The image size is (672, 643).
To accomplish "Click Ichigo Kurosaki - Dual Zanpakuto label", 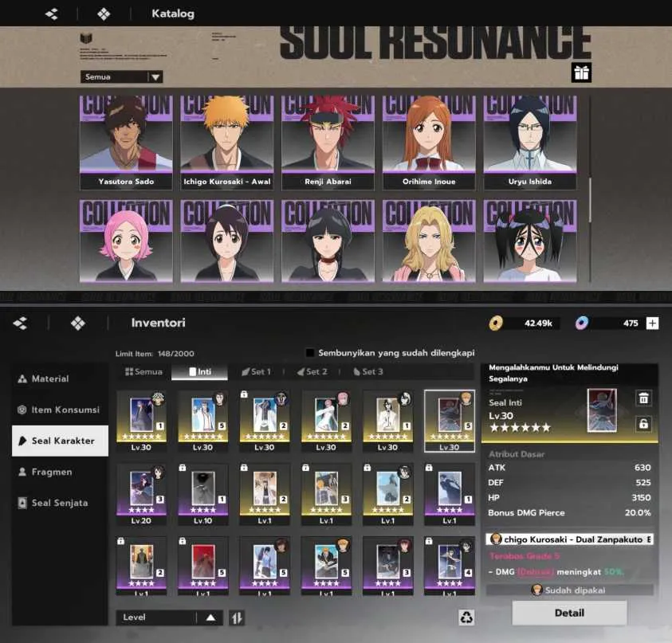I will pos(569,539).
